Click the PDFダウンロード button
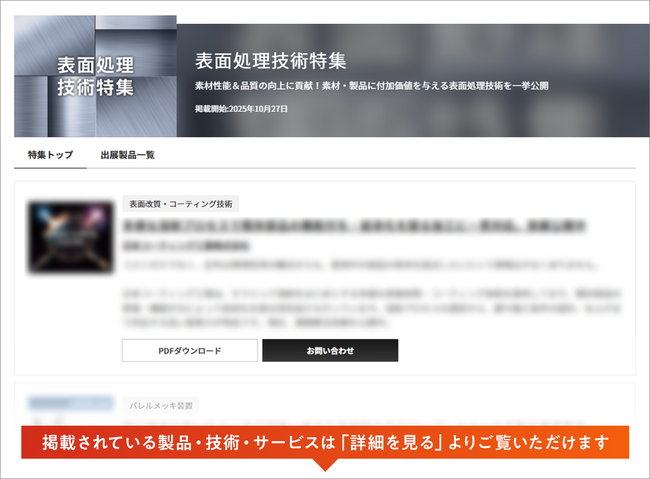Viewport: 650px width, 479px height. 190,351
